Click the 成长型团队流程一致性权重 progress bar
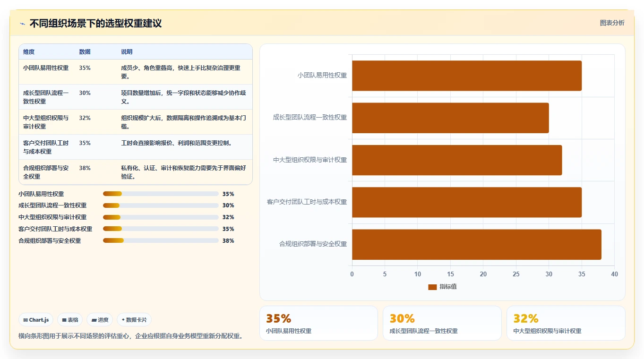644x359 pixels. (161, 205)
